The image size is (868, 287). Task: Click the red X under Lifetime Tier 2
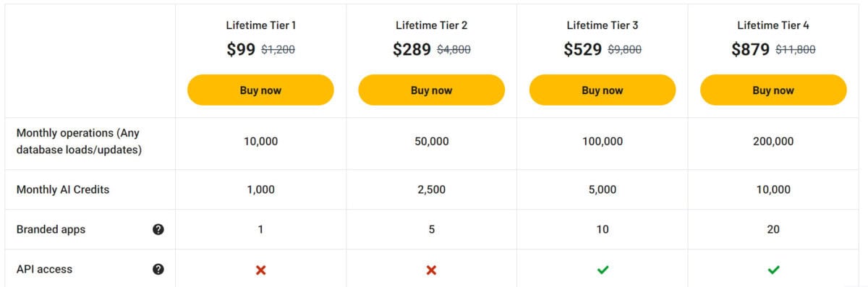432,270
